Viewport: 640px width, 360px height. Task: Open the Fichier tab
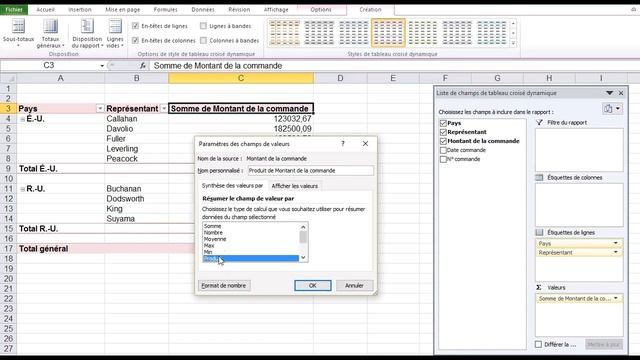coord(14,9)
